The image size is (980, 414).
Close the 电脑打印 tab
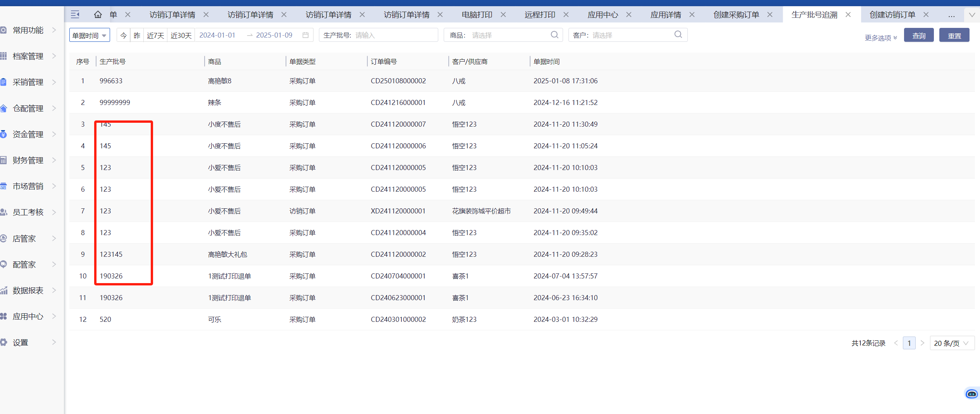[503, 15]
